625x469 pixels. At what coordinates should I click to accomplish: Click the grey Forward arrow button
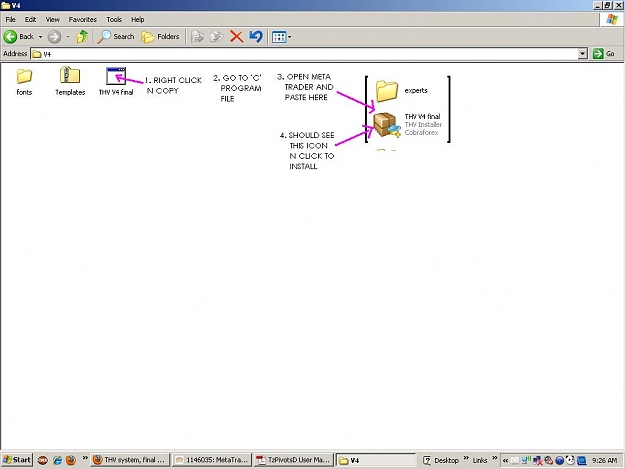click(55, 37)
